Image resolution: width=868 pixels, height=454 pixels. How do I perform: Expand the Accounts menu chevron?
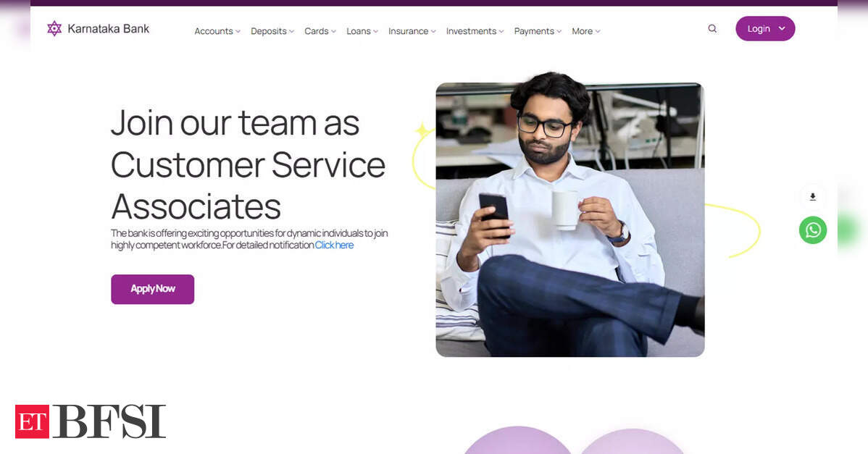[x=238, y=32]
